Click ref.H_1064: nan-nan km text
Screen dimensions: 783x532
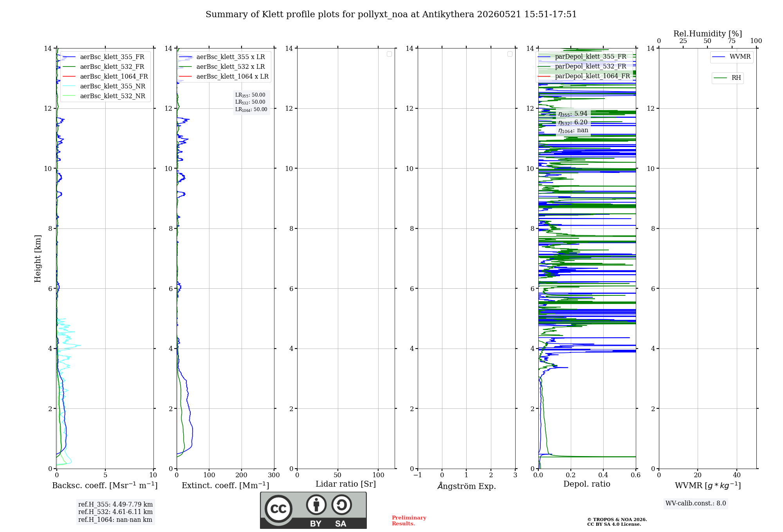[115, 520]
